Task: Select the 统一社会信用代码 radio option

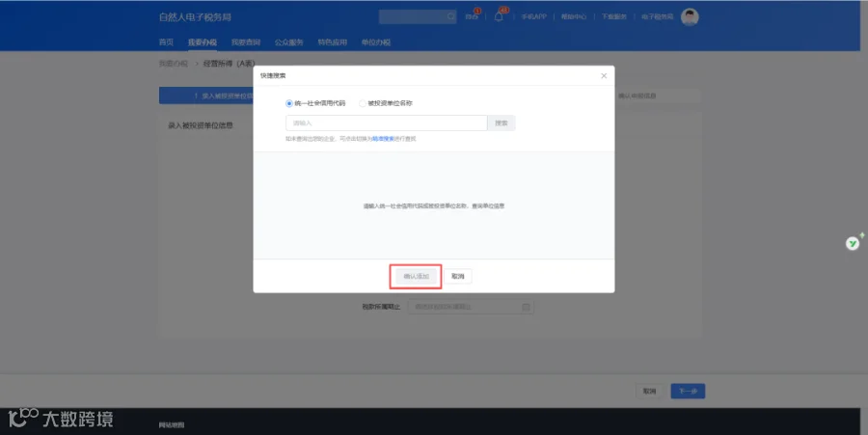Action: click(x=315, y=103)
